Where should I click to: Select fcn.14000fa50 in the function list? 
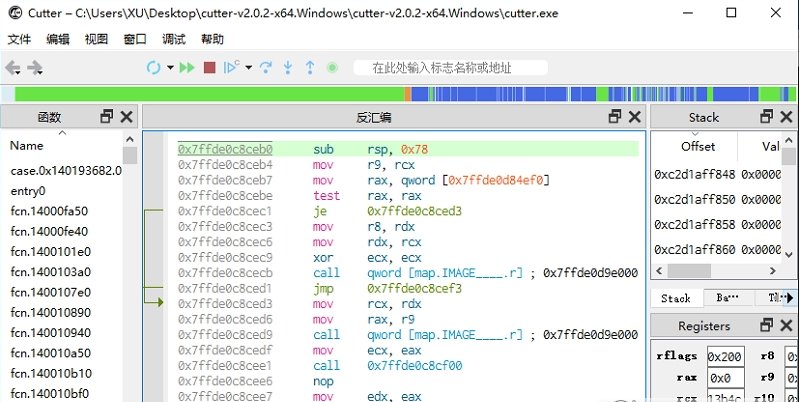click(49, 211)
